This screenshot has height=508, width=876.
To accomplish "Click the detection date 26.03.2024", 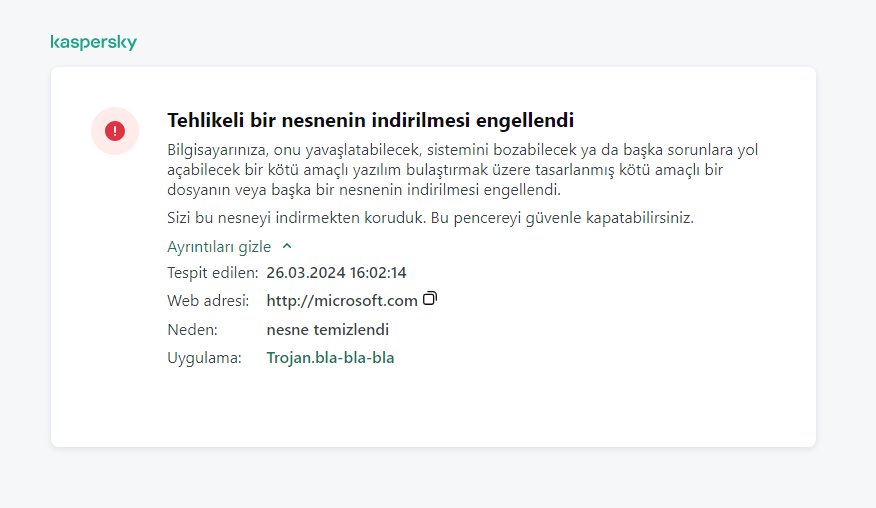I will point(304,272).
